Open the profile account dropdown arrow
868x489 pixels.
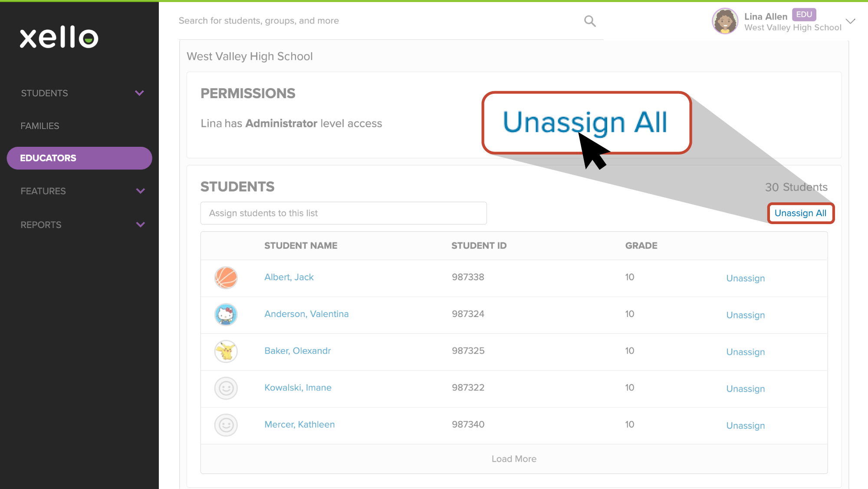[x=850, y=21]
